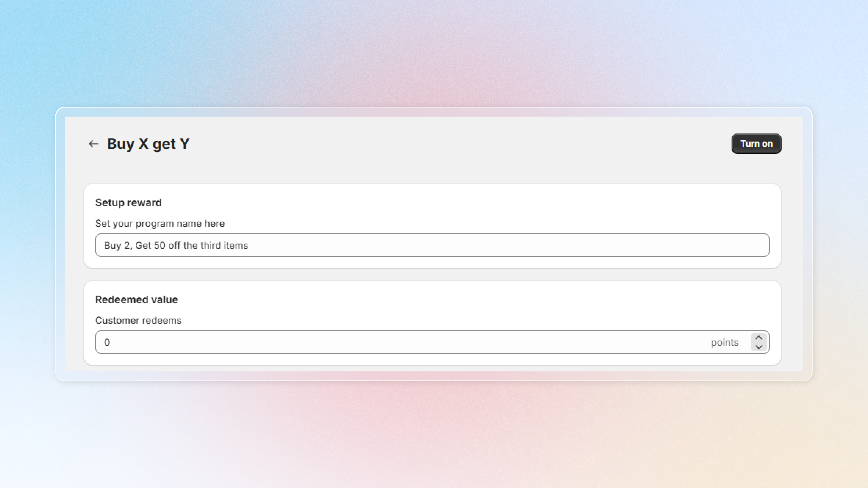Screen dimensions: 868x488
Task: Click the points suffix in redeem field
Action: [724, 343]
